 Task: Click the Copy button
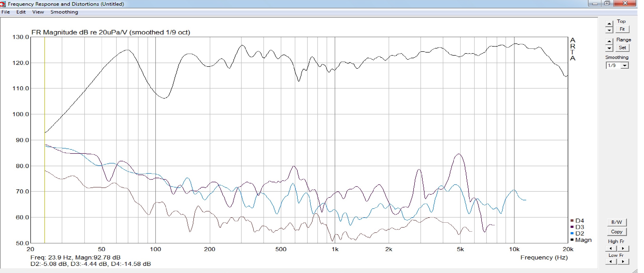(616, 232)
